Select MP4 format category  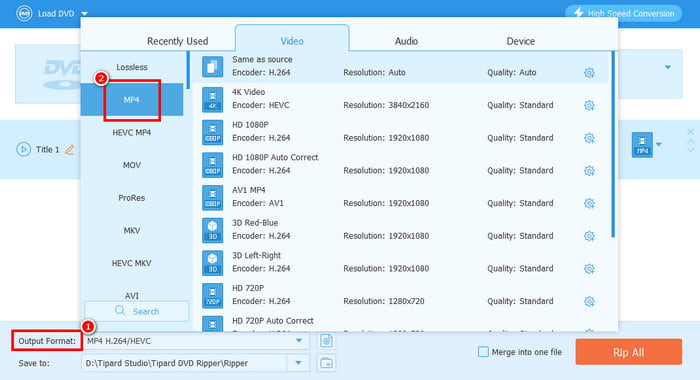(132, 100)
